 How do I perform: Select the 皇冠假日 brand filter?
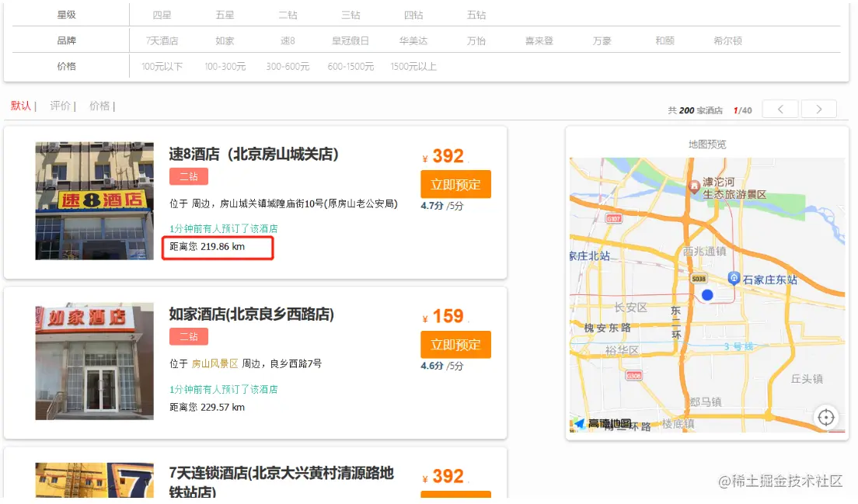(x=351, y=41)
